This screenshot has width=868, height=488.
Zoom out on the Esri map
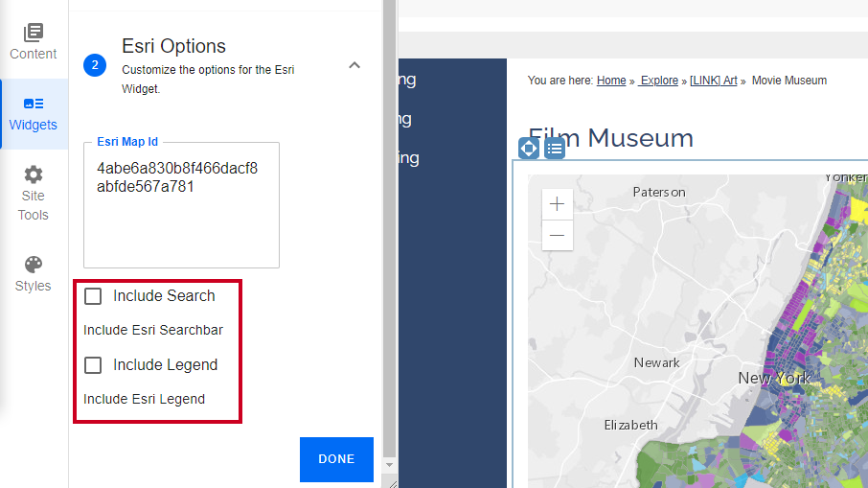tap(557, 236)
